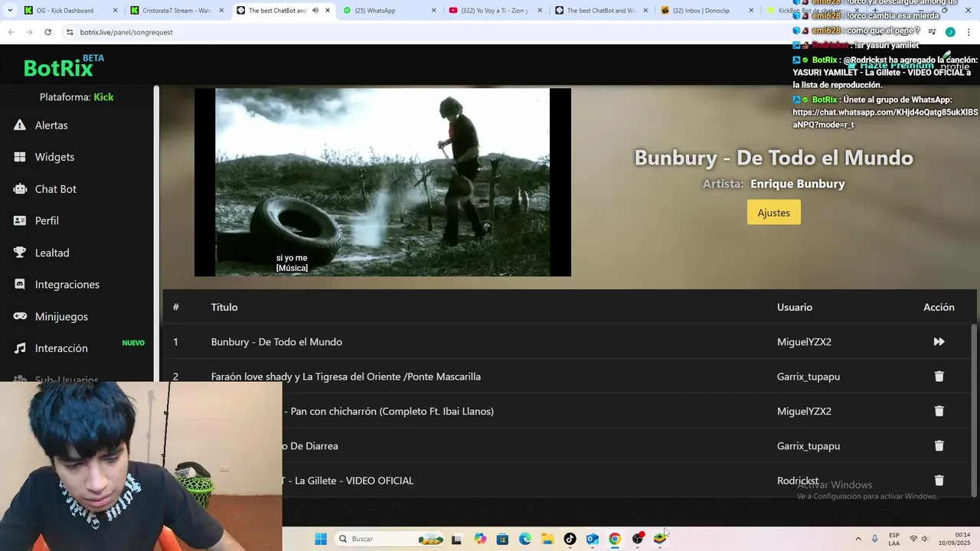Click the address bar URL
Image resolution: width=980 pixels, height=551 pixels.
(x=126, y=32)
